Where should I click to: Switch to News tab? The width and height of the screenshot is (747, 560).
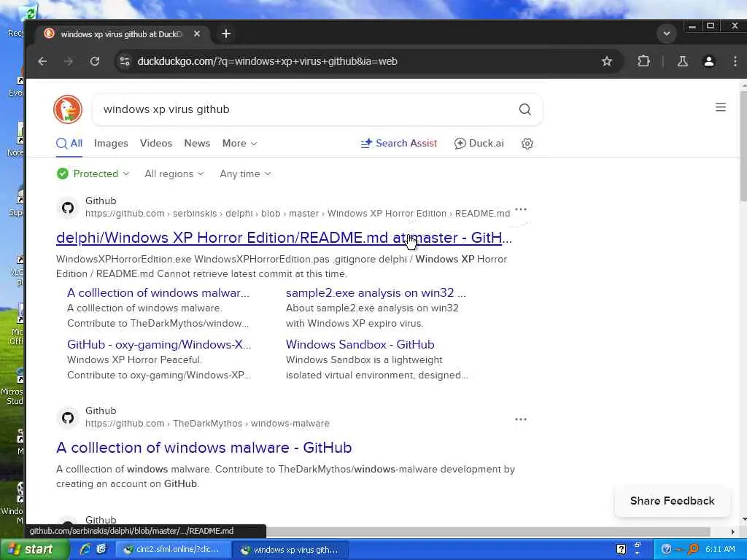click(x=197, y=144)
